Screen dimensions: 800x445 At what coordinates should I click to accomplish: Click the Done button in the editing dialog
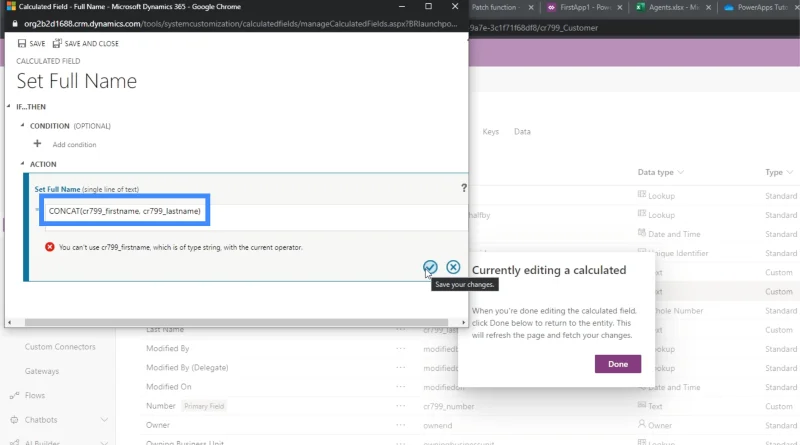(x=617, y=364)
